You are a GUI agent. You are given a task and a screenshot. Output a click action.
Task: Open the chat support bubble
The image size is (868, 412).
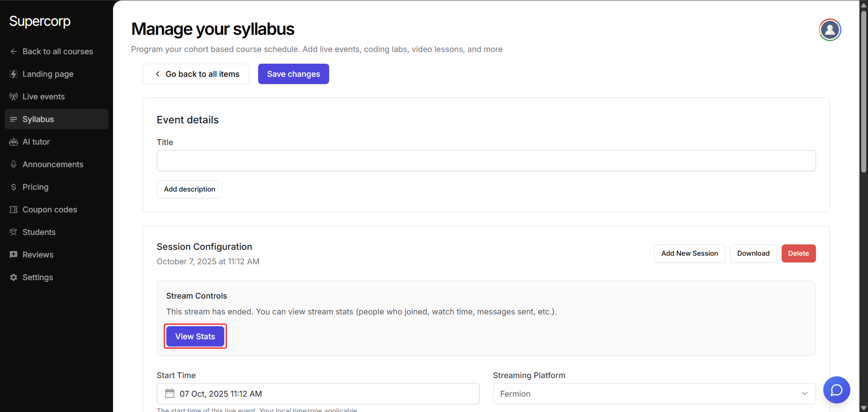point(836,389)
